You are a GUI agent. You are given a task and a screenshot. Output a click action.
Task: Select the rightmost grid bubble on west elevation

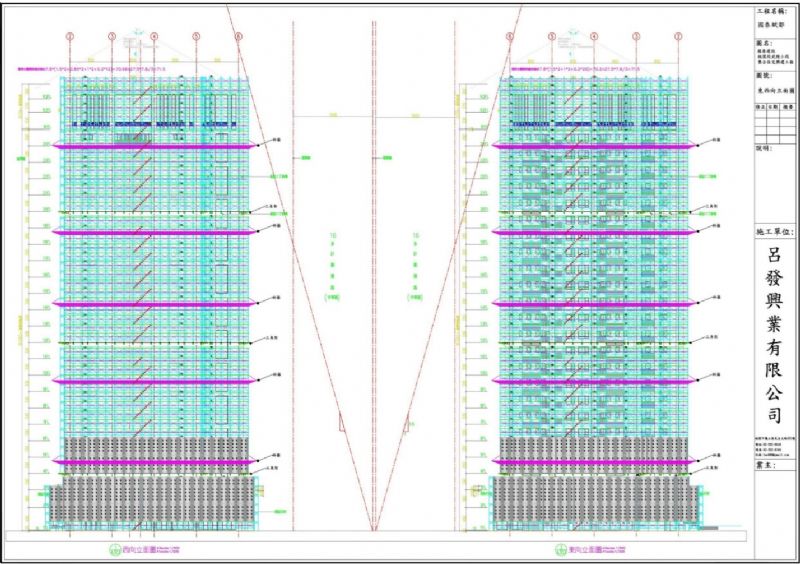(x=239, y=37)
